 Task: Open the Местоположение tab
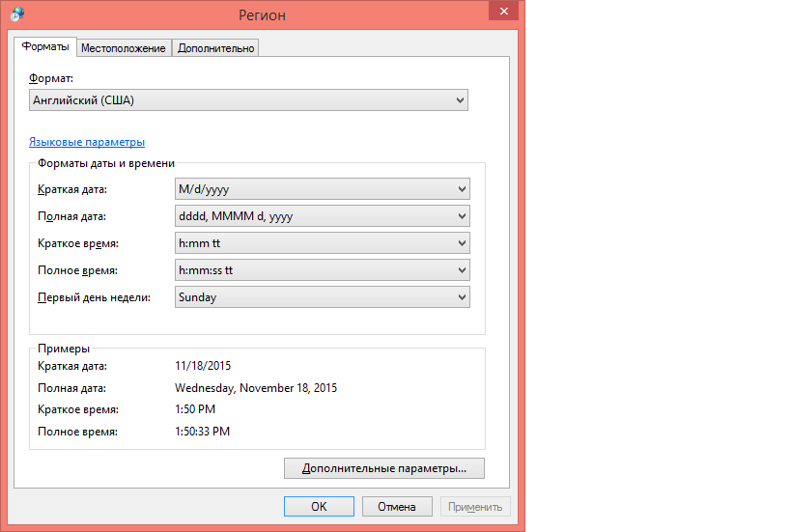pos(123,48)
